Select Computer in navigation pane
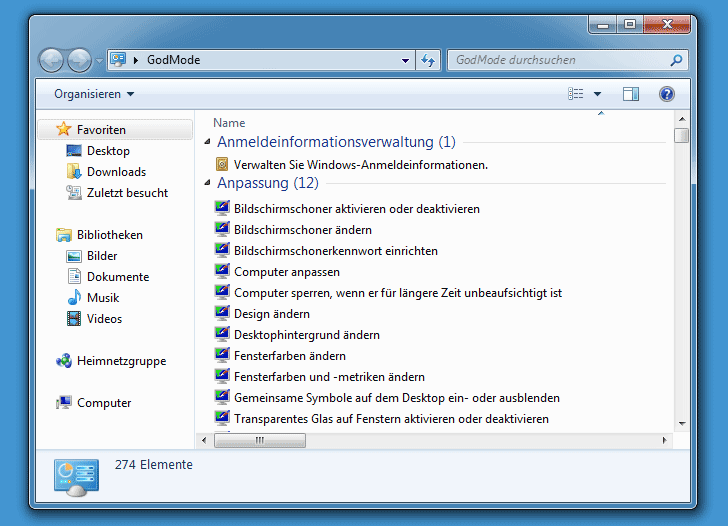 point(104,403)
